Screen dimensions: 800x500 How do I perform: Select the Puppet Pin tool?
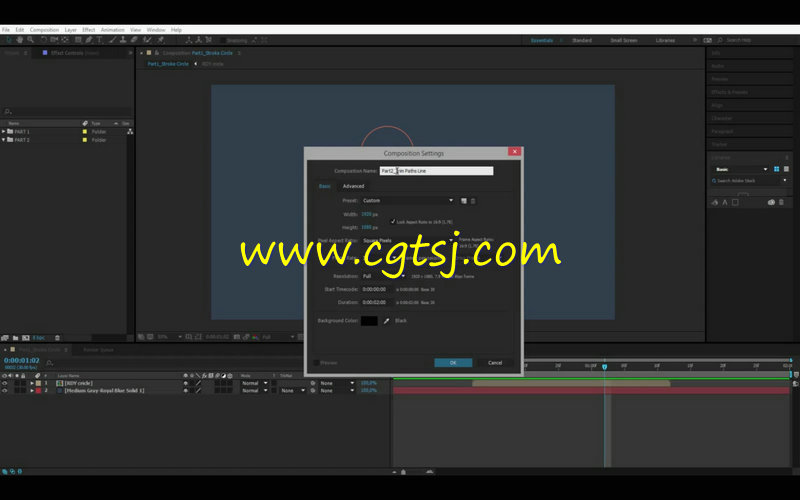(161, 40)
